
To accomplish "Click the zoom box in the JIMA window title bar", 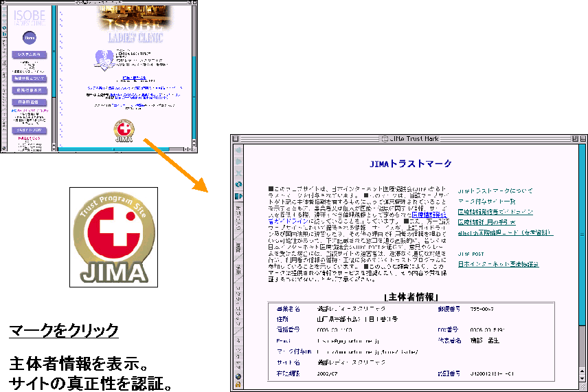I will point(574,138).
